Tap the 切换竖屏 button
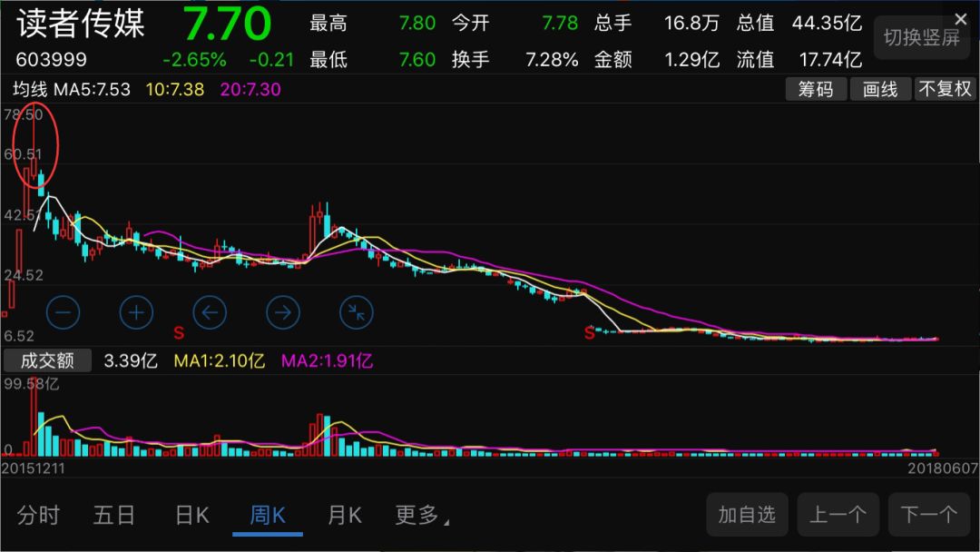Viewport: 980px width, 552px height. click(x=922, y=38)
